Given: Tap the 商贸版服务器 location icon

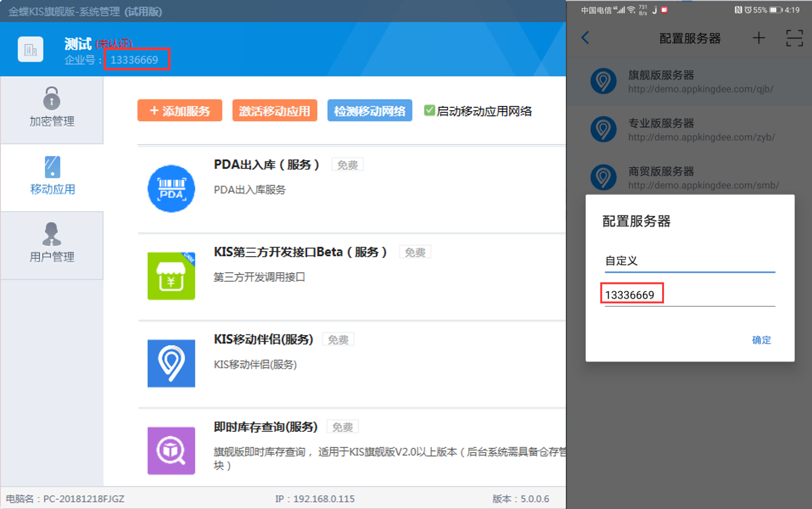Looking at the screenshot, I should 603,178.
